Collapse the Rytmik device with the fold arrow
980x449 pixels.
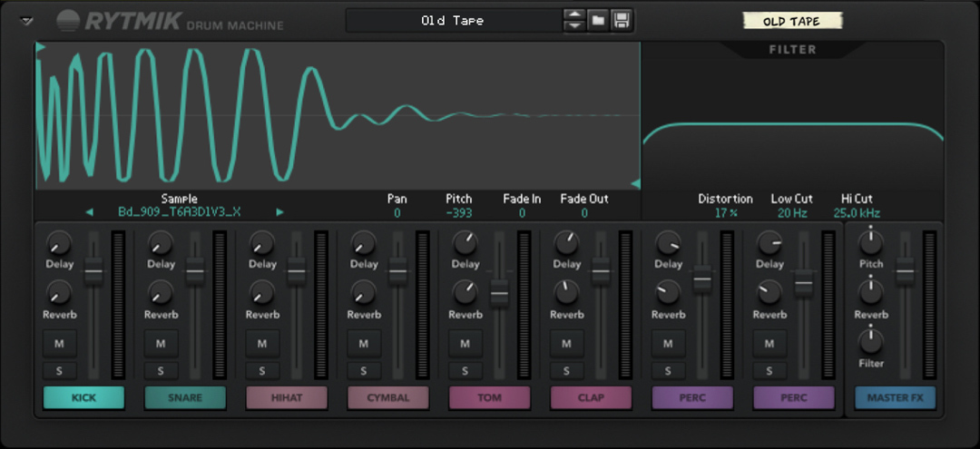[x=26, y=21]
